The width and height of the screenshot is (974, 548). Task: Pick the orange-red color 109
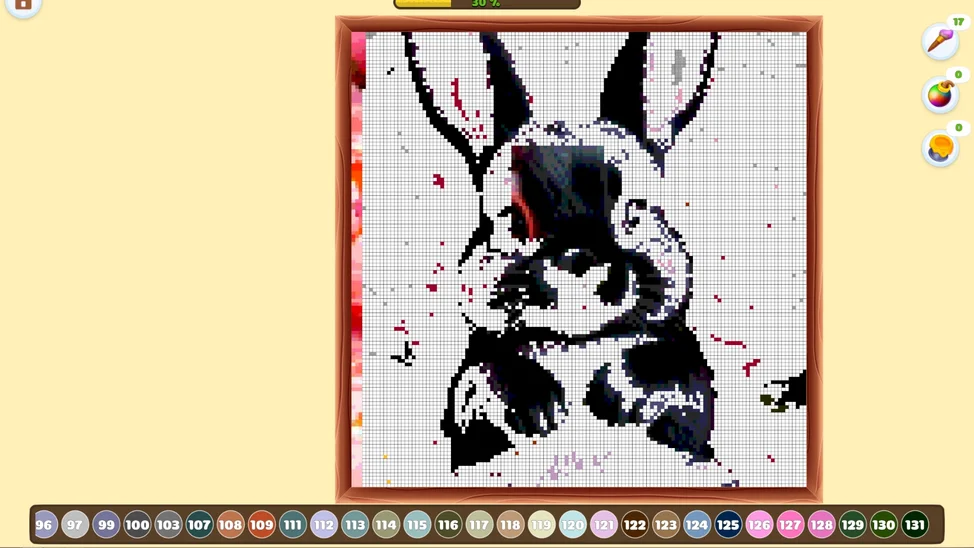pos(261,525)
